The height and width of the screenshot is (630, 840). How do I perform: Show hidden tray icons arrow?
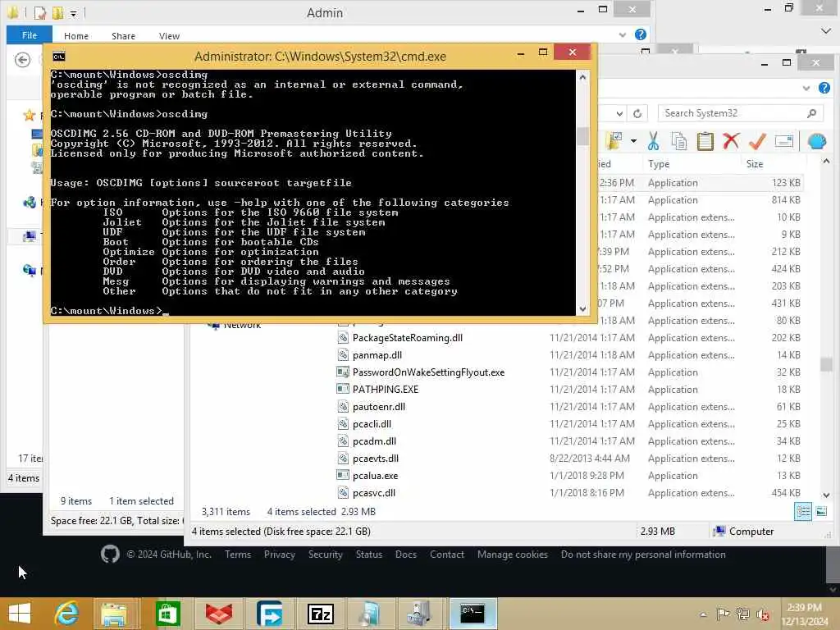coord(703,614)
